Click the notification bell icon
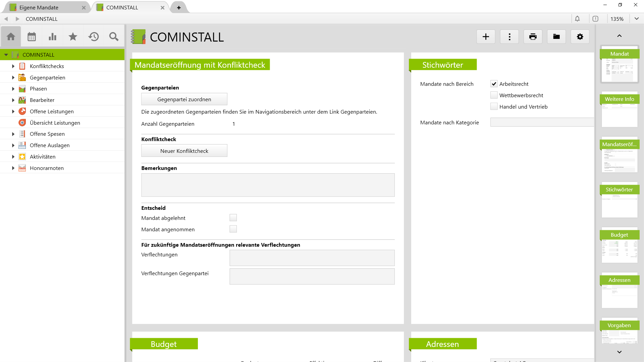 (577, 19)
